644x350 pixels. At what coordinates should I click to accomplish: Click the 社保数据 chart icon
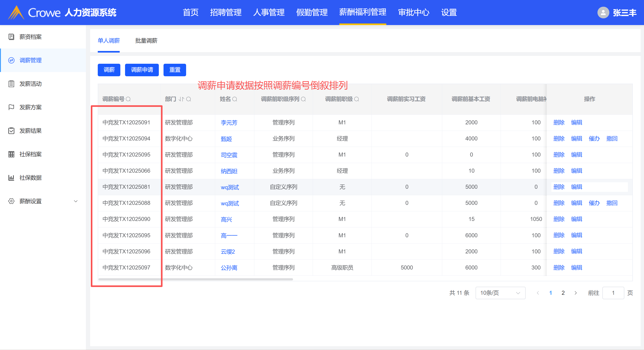click(11, 178)
